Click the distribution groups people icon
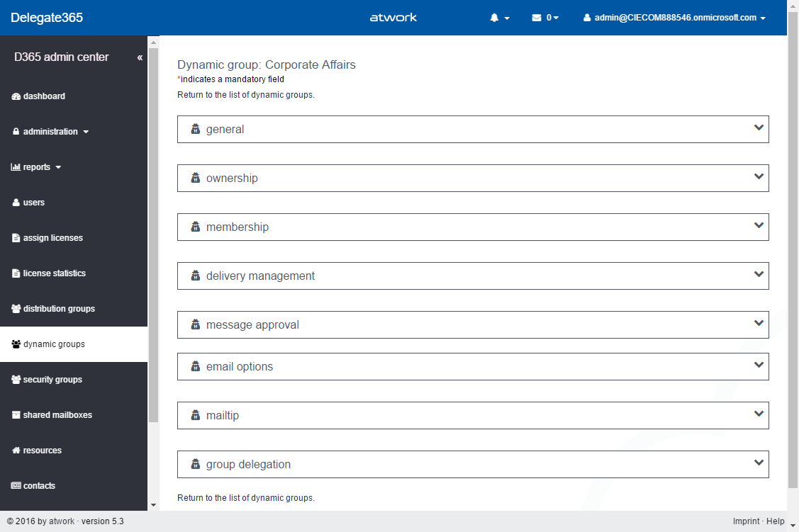This screenshot has height=532, width=799. (x=16, y=309)
